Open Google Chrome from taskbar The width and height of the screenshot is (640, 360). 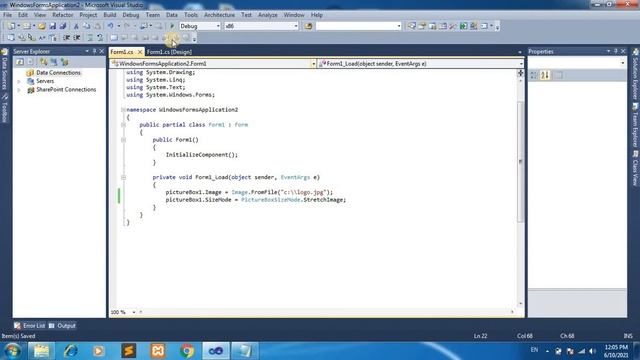[187, 351]
